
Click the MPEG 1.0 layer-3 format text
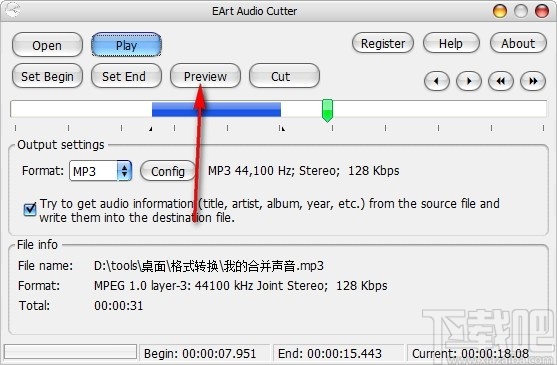[240, 286]
